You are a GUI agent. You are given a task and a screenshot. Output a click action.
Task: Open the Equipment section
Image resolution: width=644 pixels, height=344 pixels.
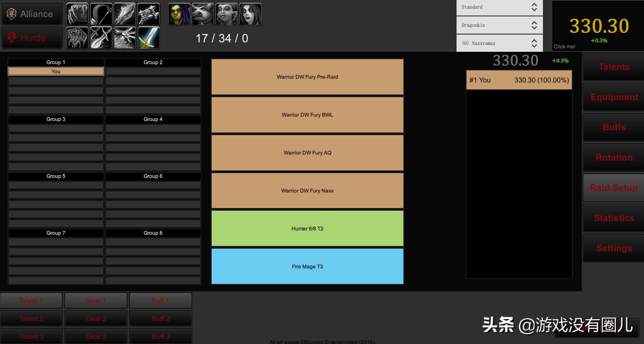(x=614, y=97)
